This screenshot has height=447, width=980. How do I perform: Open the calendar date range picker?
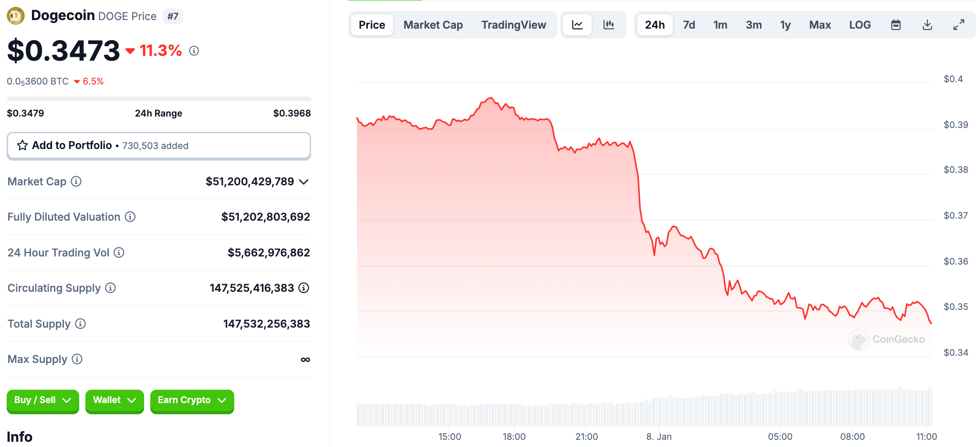(896, 25)
